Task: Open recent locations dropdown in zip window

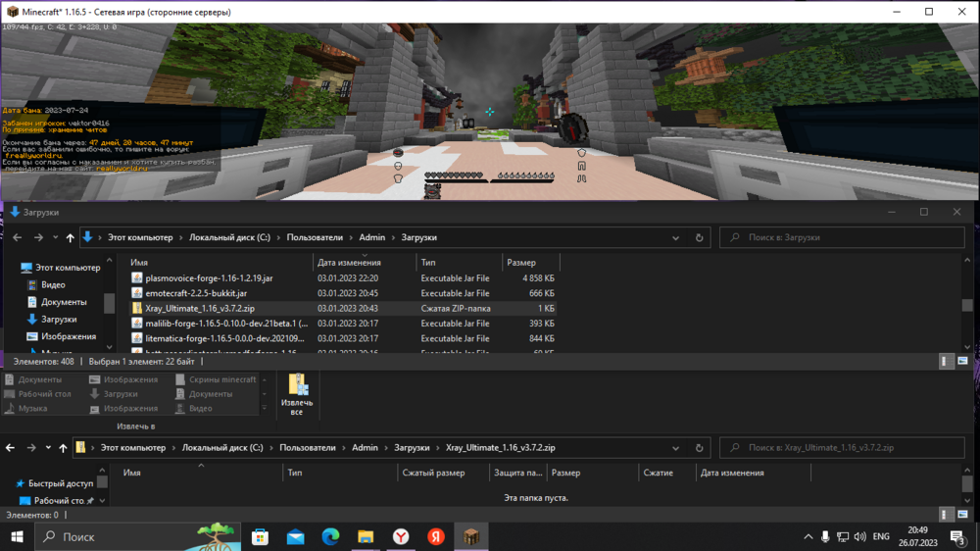Action: (48, 448)
